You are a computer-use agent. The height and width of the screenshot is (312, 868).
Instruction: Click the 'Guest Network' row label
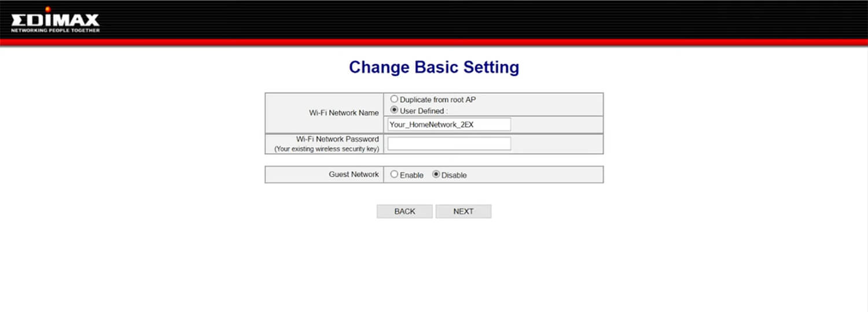pos(354,174)
